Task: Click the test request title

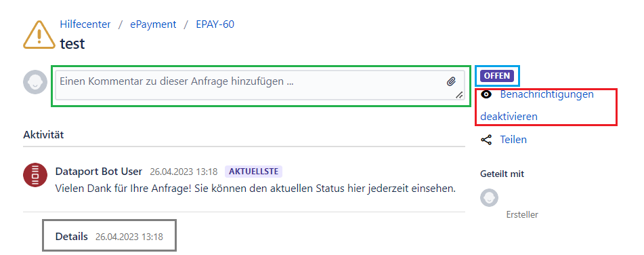Action: coord(72,43)
